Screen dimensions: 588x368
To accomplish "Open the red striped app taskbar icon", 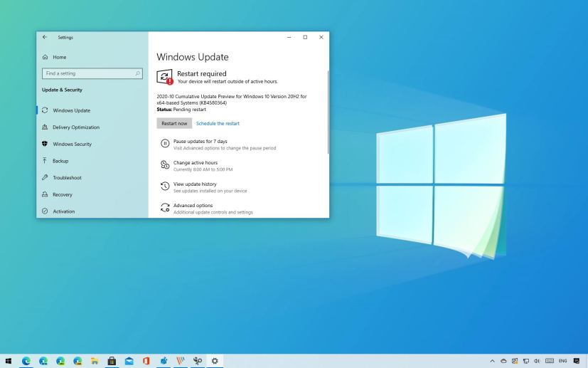I will point(181,361).
